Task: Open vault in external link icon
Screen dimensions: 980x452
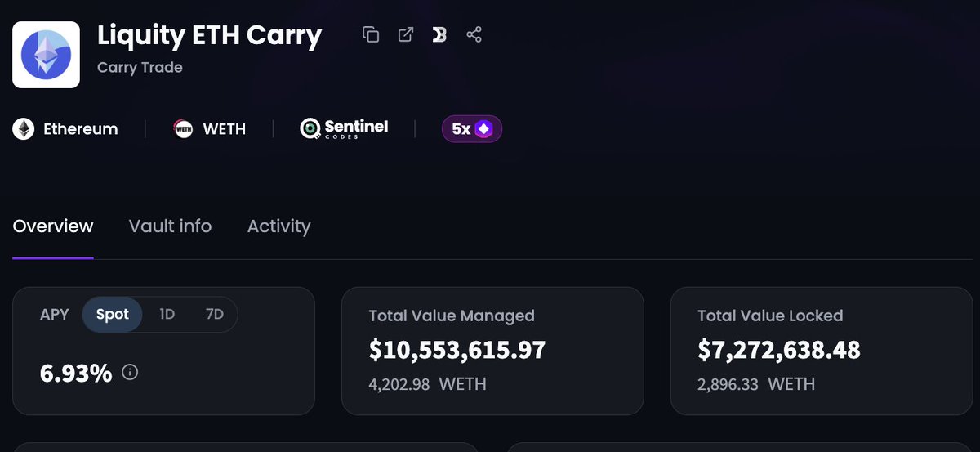Action: click(405, 34)
